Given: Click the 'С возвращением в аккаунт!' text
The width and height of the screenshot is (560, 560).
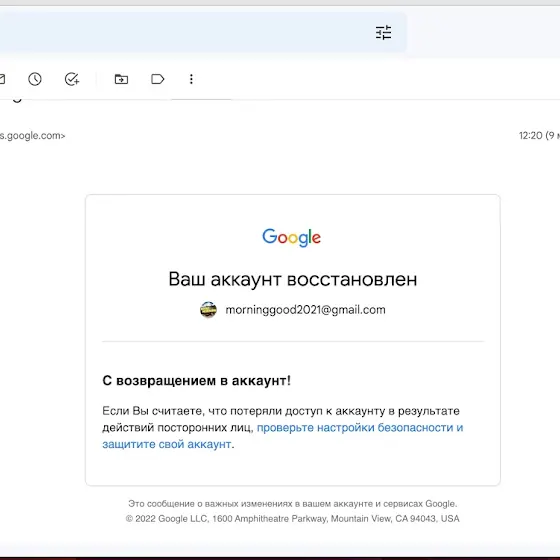Looking at the screenshot, I should [x=196, y=381].
